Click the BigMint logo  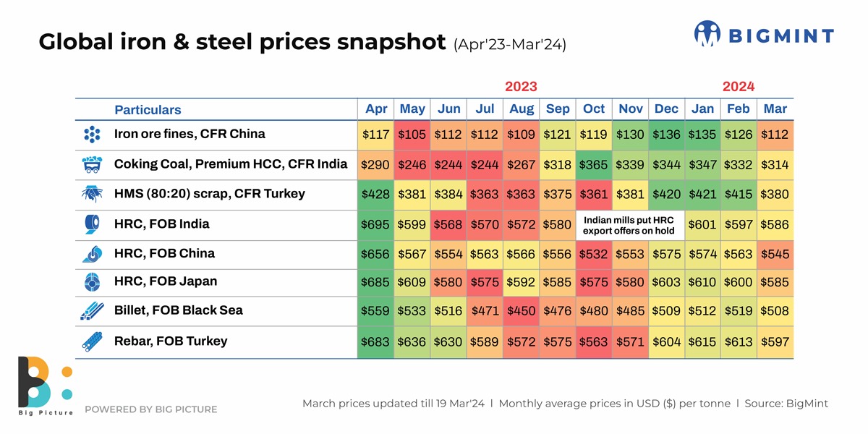click(764, 35)
